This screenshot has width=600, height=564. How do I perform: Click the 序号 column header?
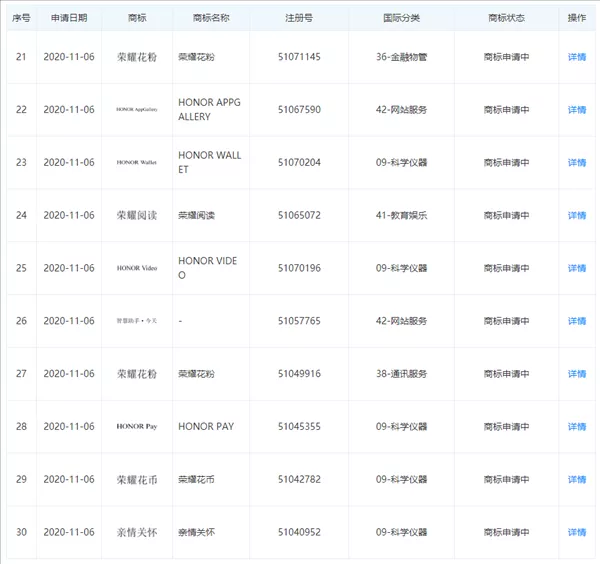click(x=21, y=18)
